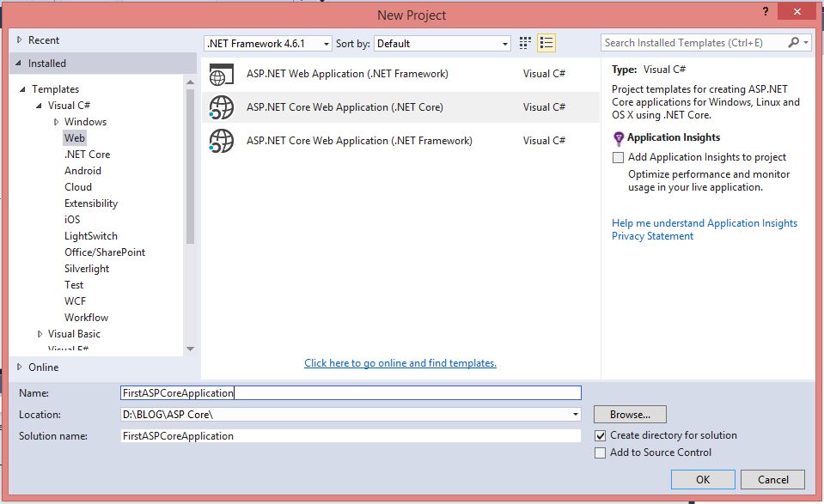The width and height of the screenshot is (824, 504).
Task: Click the project Name input field
Action: pos(344,392)
